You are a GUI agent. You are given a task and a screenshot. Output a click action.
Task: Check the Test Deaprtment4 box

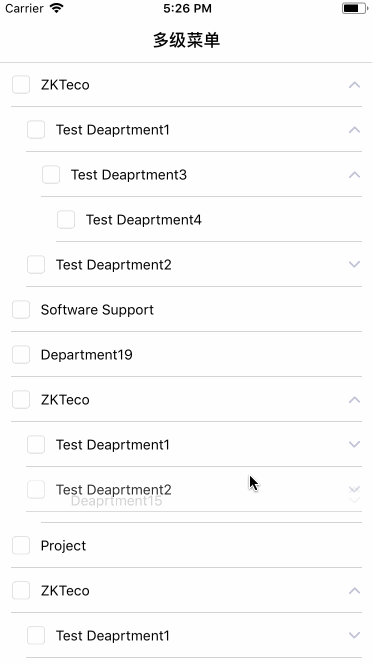(x=66, y=220)
